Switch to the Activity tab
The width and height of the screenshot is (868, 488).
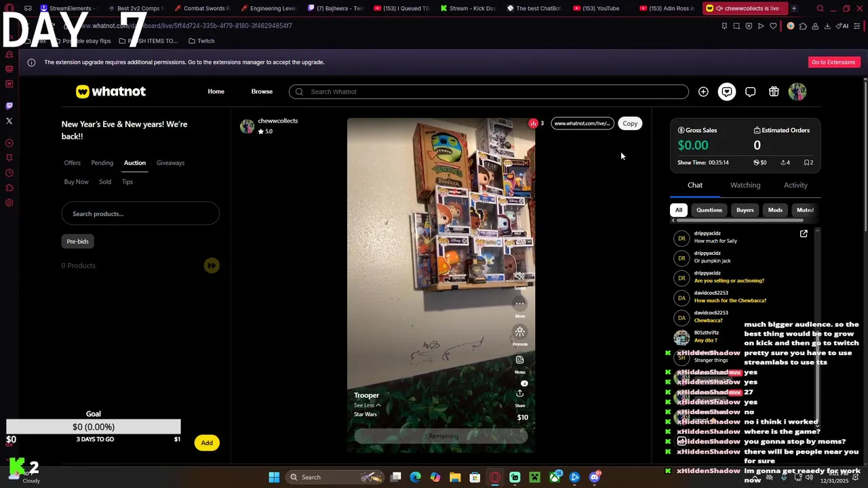tap(795, 185)
